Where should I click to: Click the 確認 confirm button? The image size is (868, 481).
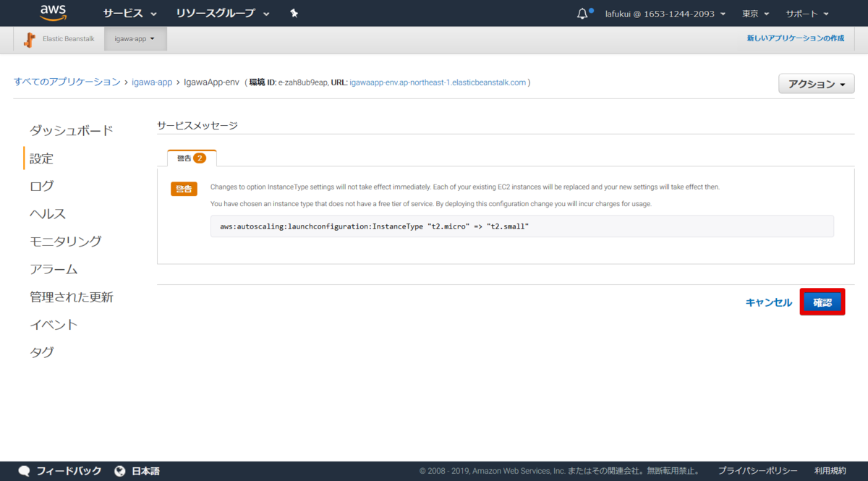tap(823, 302)
